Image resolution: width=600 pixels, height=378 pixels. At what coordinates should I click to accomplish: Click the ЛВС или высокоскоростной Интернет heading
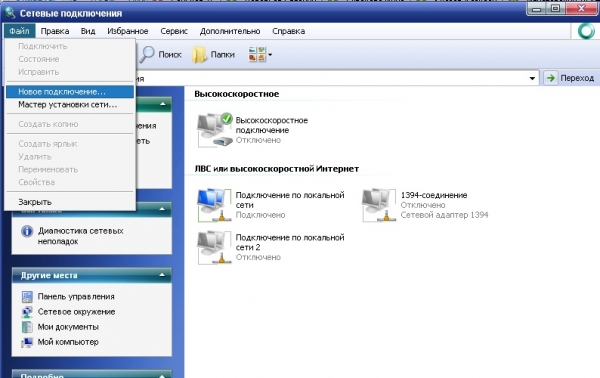(x=277, y=169)
